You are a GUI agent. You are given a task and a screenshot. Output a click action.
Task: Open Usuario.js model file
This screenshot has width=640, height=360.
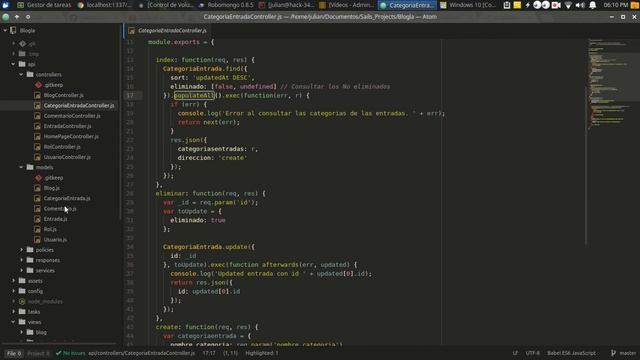(55, 240)
